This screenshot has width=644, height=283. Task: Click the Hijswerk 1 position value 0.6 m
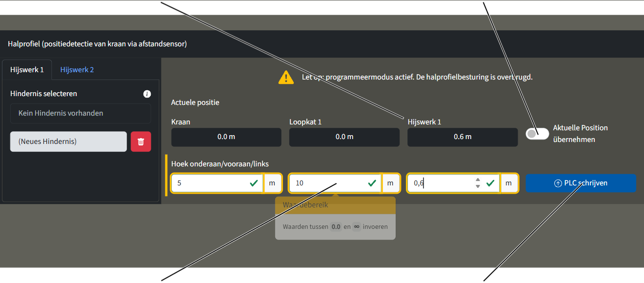463,137
